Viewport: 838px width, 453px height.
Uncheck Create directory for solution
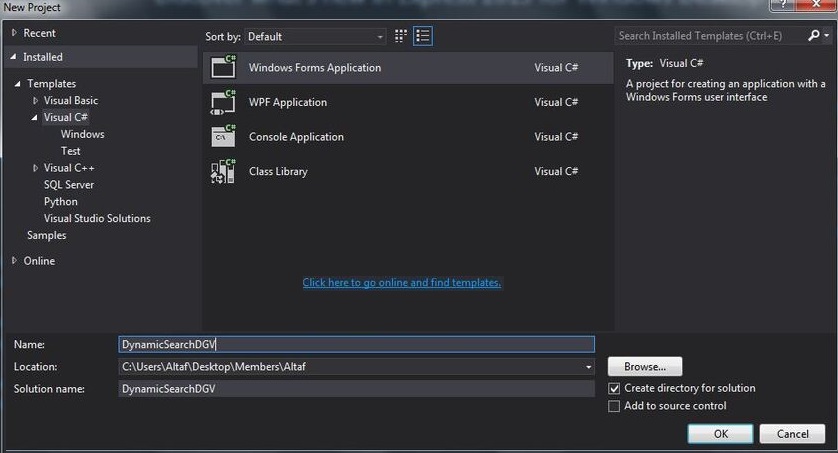coord(614,388)
